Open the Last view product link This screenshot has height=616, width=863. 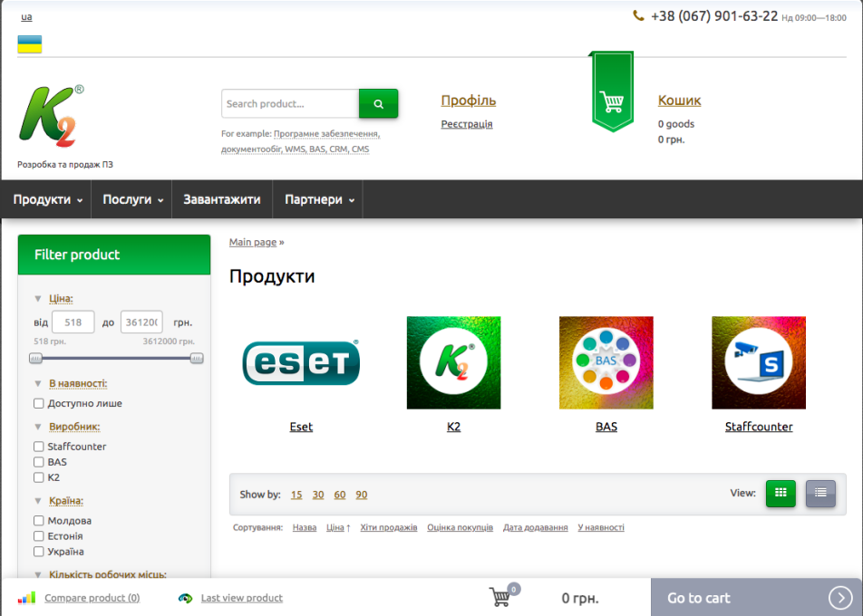tap(242, 598)
